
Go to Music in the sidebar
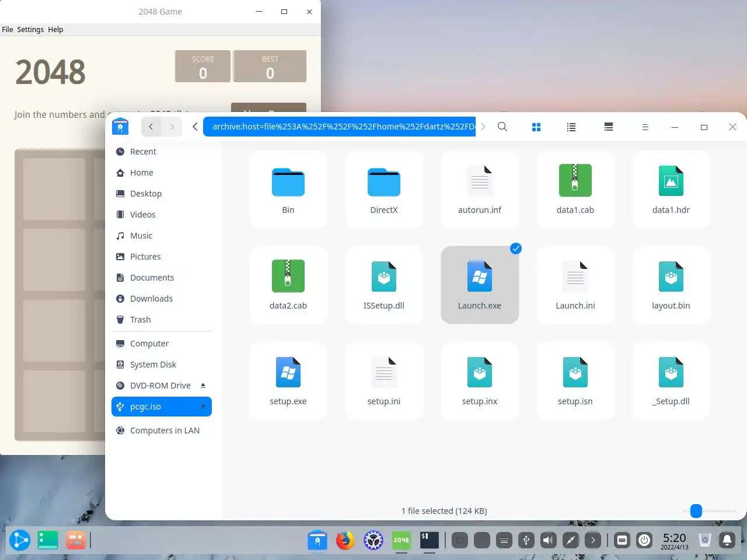161,236
